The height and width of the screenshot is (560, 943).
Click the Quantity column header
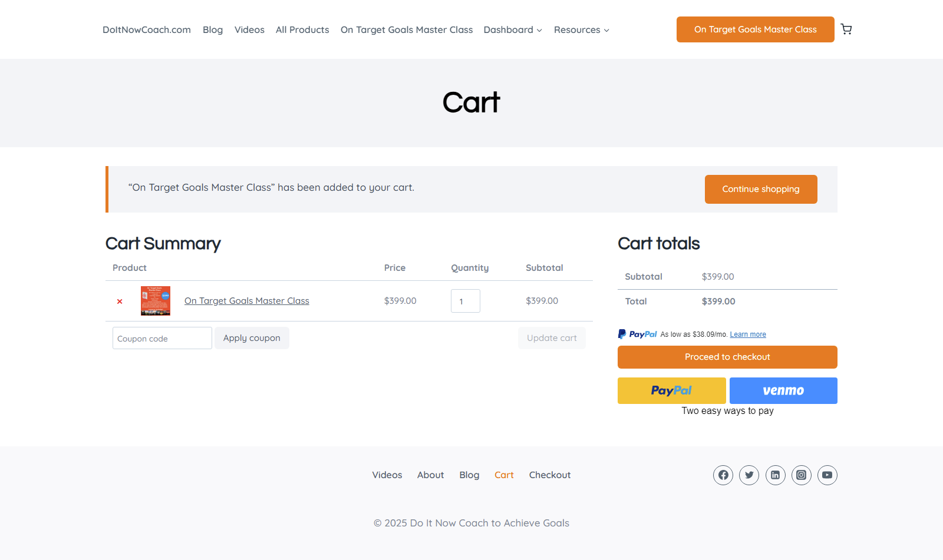[x=470, y=268]
